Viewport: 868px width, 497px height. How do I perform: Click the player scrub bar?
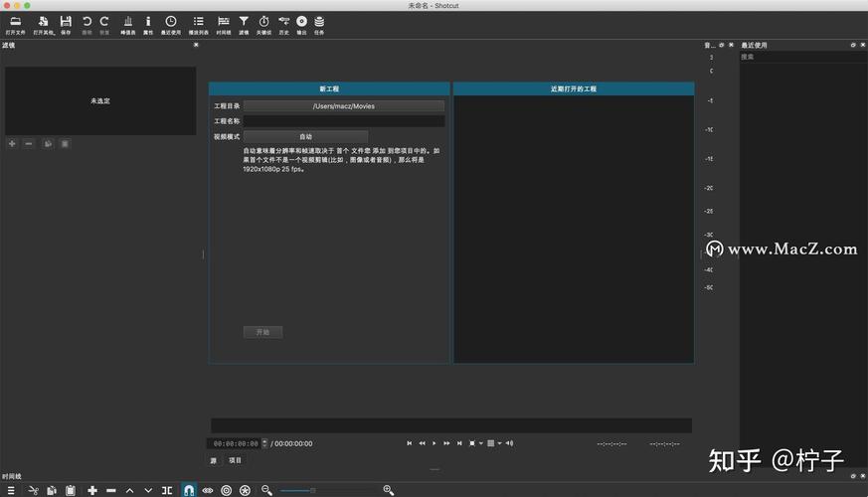[x=451, y=425]
